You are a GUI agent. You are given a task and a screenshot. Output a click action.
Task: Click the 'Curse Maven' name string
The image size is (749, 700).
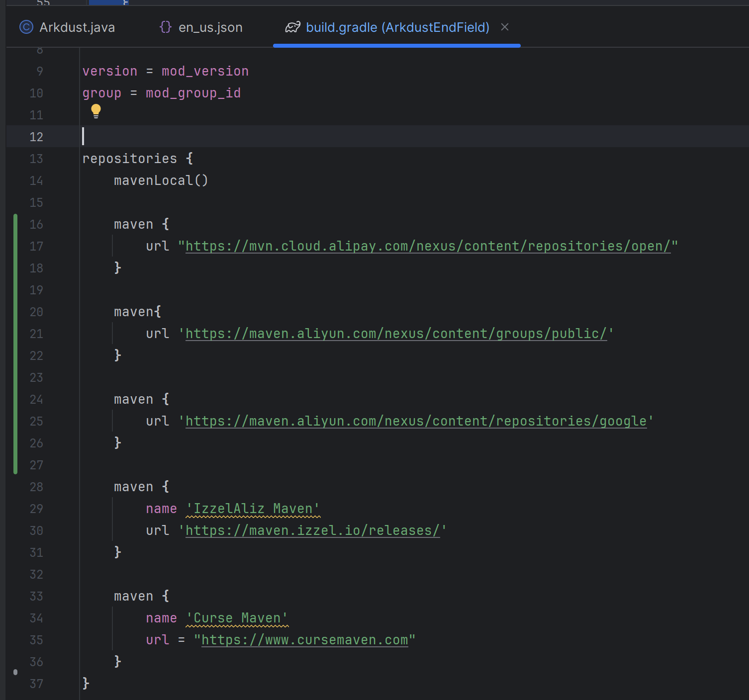[237, 618]
